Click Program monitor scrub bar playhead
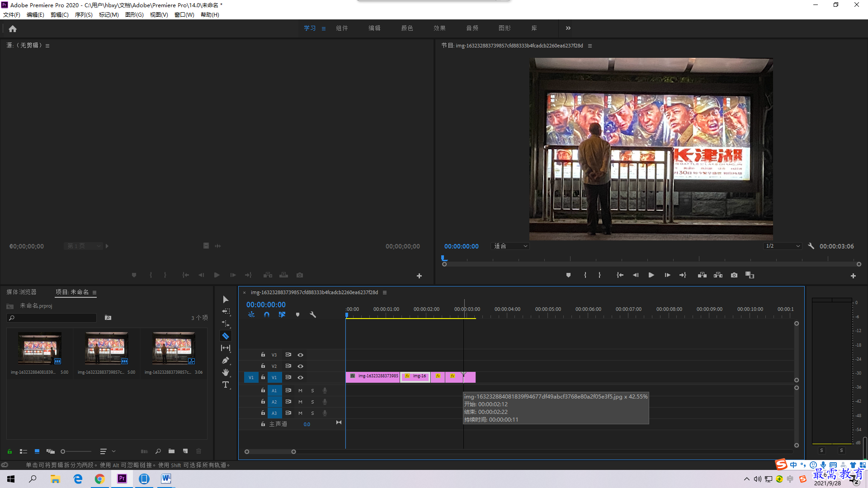Screen dimensions: 868x488 [444, 258]
